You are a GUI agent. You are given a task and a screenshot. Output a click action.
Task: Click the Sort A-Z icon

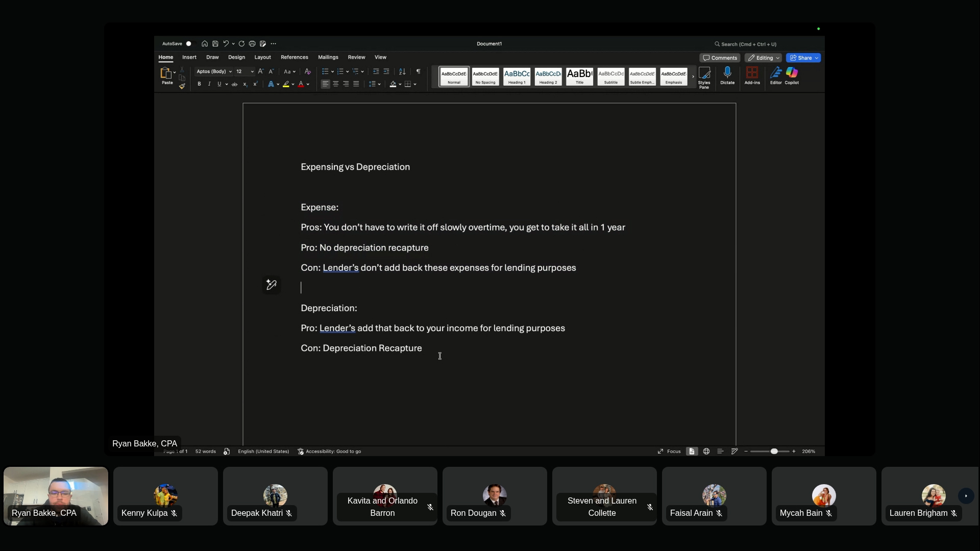pyautogui.click(x=402, y=71)
